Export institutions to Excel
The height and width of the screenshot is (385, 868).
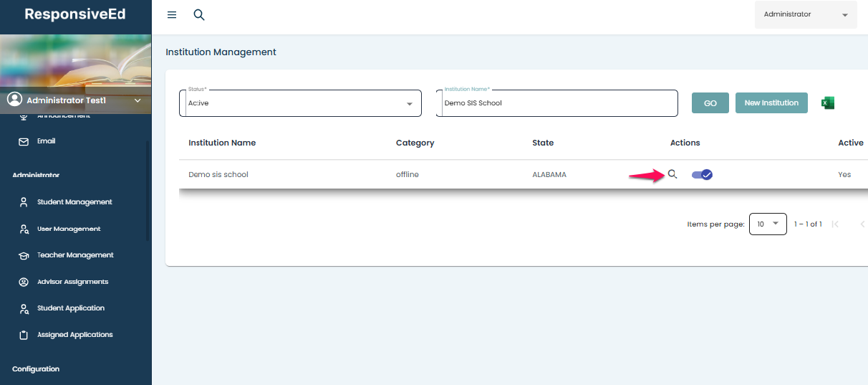coord(827,103)
